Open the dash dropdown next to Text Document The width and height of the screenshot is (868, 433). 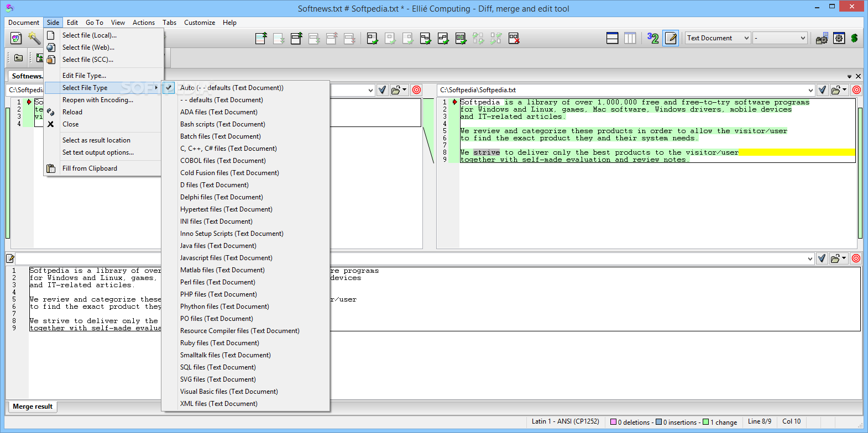click(780, 38)
